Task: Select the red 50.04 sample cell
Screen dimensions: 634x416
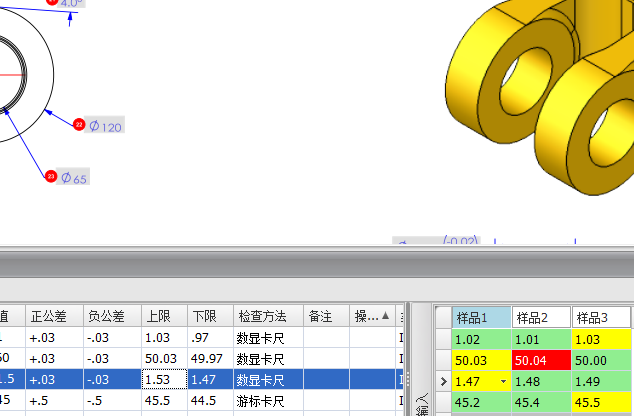Action: 540,360
